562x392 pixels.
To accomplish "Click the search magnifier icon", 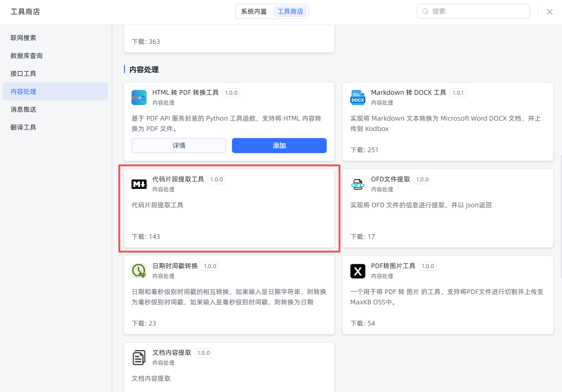I will coord(425,11).
